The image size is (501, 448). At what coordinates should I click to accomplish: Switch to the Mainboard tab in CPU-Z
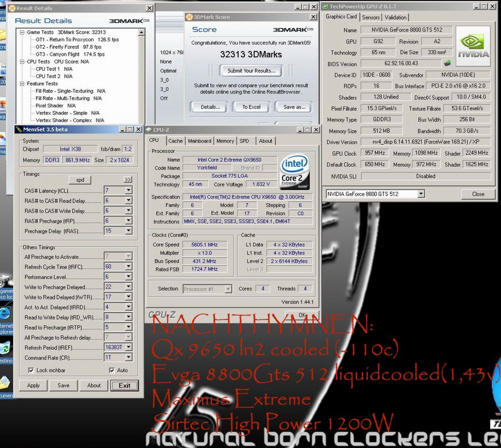(200, 141)
